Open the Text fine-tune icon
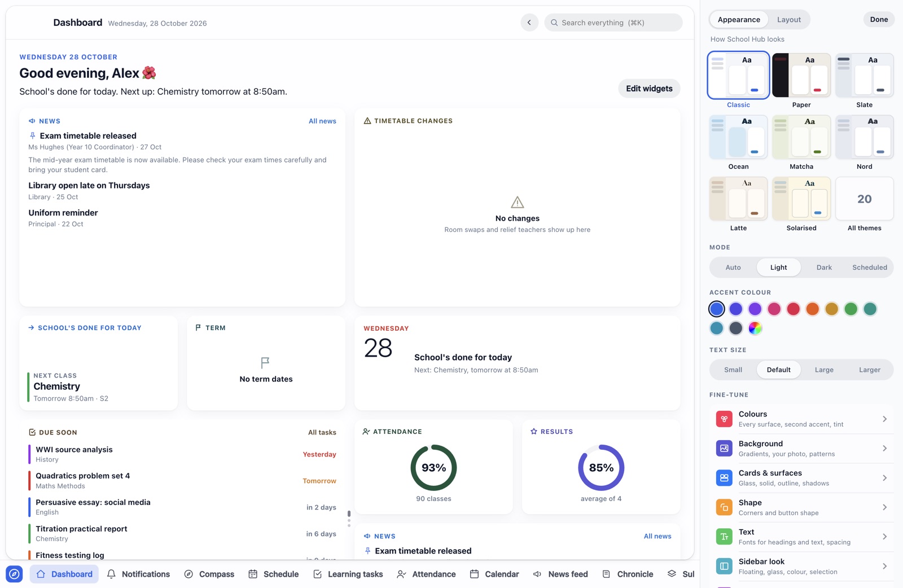The image size is (903, 588). coord(724,537)
